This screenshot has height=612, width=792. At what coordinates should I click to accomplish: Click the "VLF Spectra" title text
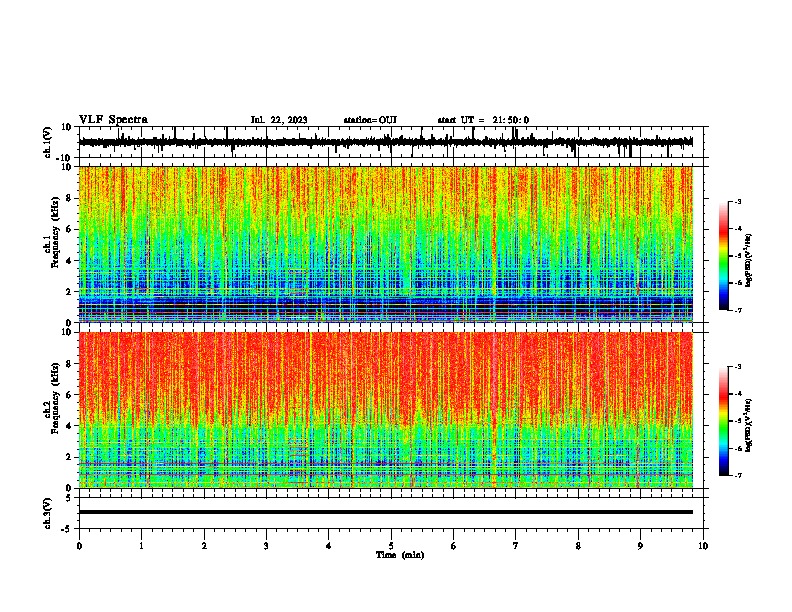coord(113,120)
